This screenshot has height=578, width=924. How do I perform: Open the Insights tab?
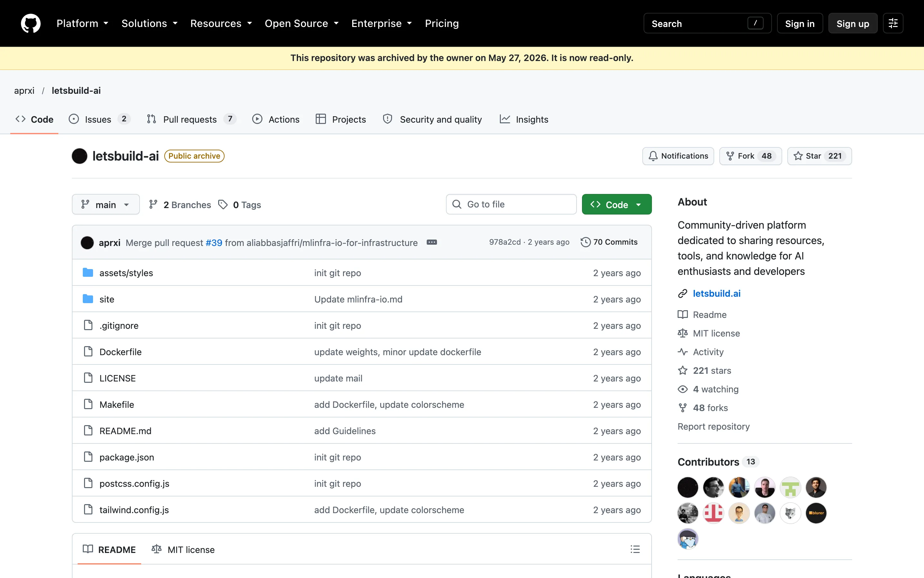pos(524,119)
